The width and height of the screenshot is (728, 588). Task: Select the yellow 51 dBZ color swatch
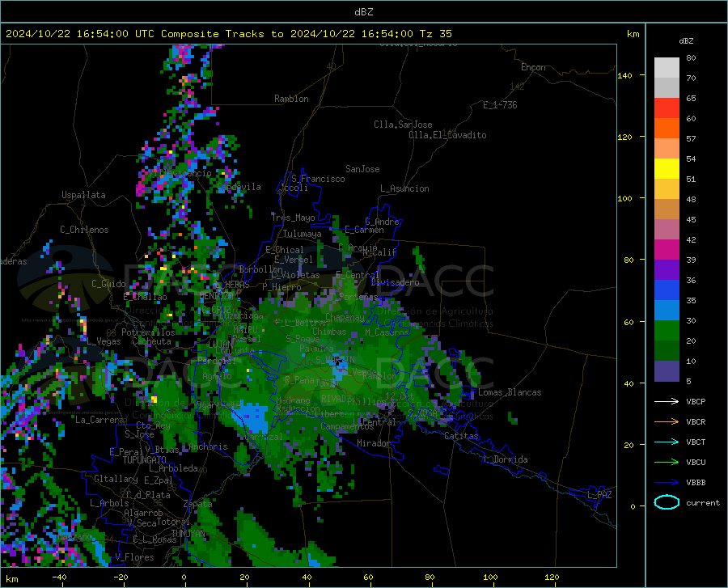pos(667,169)
